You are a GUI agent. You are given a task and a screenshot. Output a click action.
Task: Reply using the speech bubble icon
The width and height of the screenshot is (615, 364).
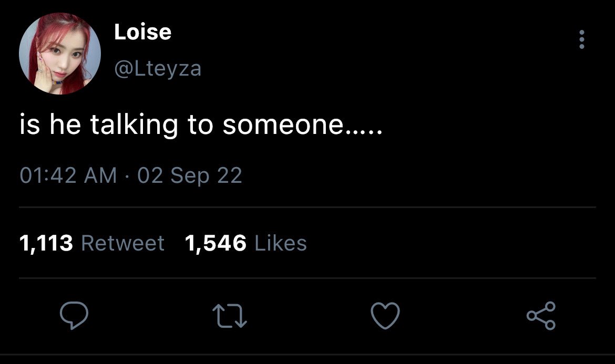[74, 316]
